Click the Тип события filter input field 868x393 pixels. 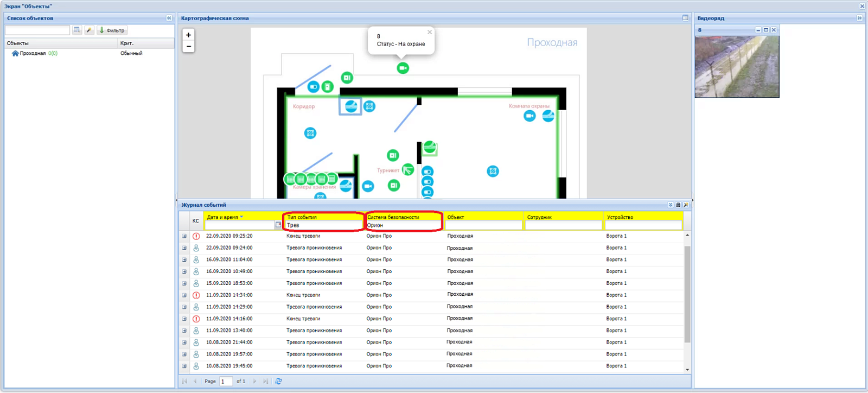324,225
